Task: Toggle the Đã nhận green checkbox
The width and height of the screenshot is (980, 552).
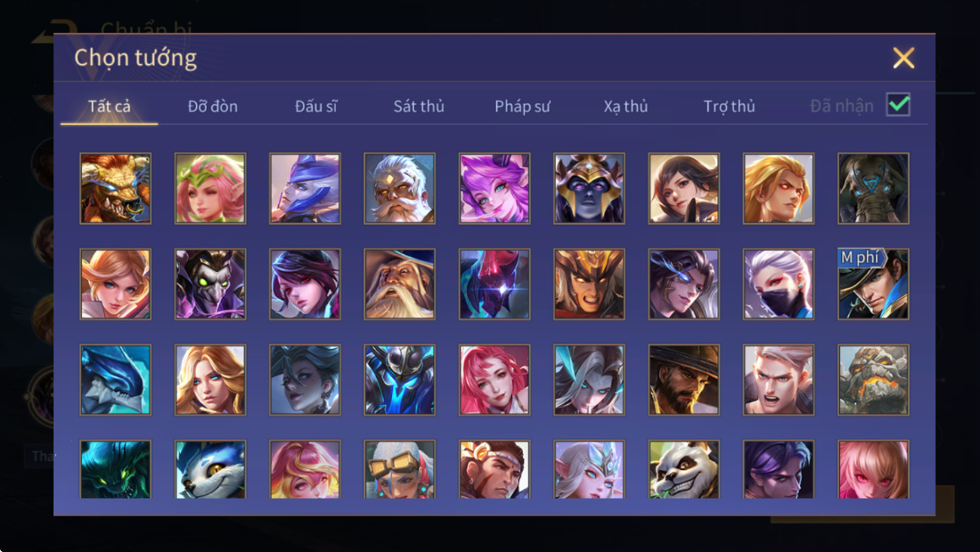Action: pos(898,105)
